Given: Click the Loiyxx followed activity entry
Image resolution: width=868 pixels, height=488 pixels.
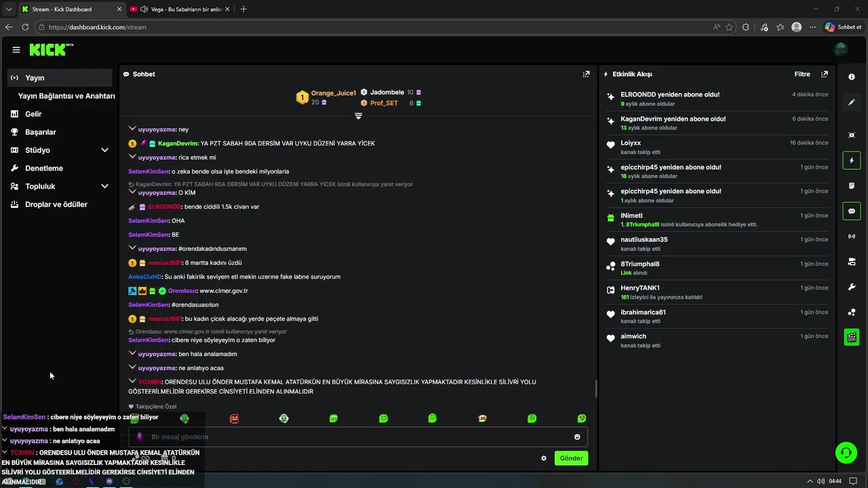Looking at the screenshot, I should click(x=717, y=147).
